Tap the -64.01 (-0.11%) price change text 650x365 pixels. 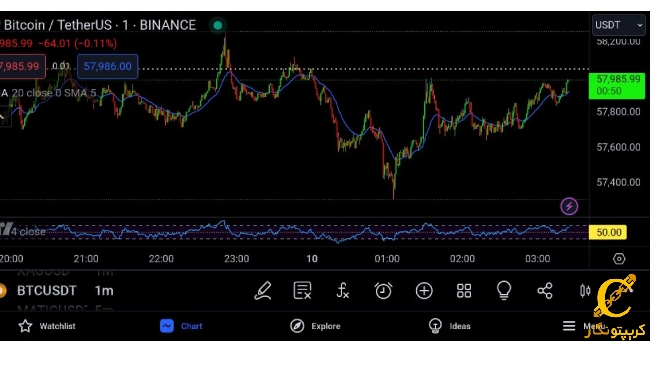pyautogui.click(x=78, y=43)
